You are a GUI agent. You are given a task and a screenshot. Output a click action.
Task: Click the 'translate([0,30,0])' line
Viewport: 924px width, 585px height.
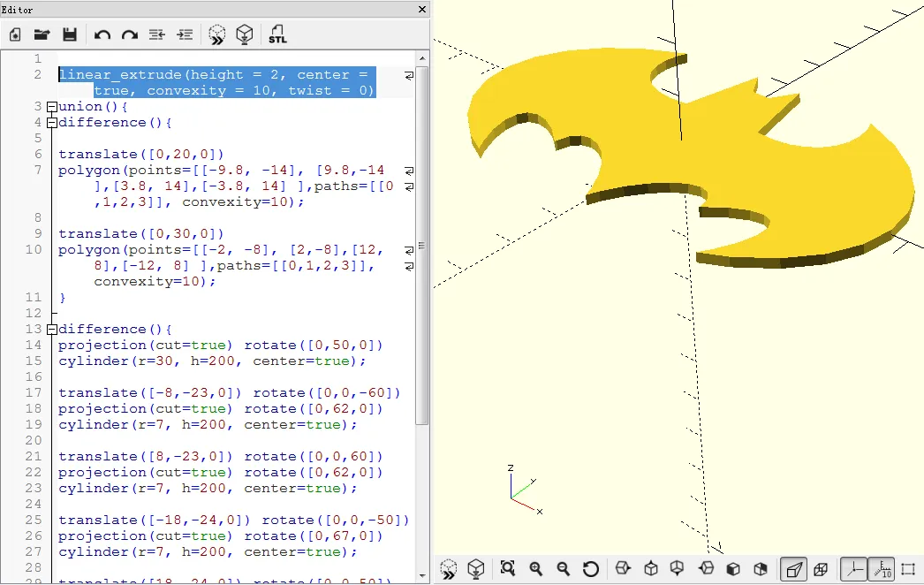140,234
